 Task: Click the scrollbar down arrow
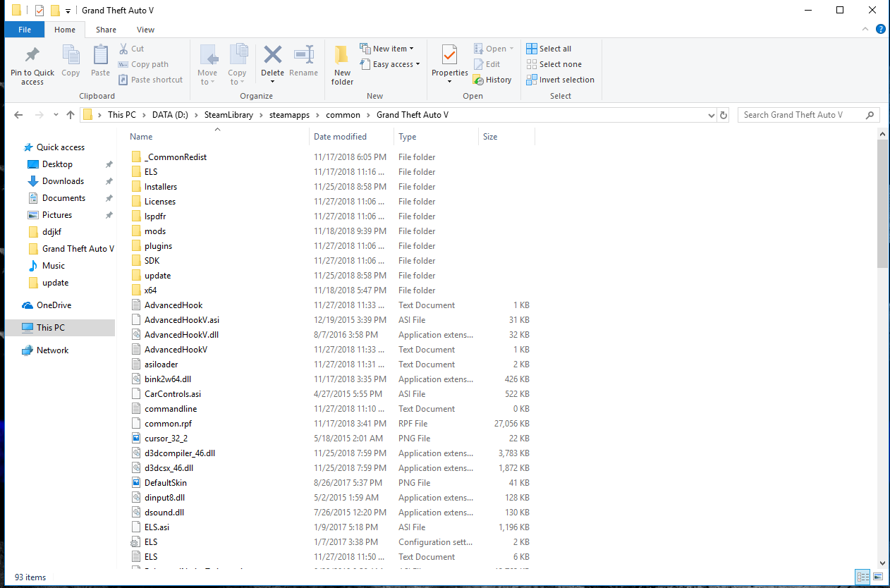point(883,563)
